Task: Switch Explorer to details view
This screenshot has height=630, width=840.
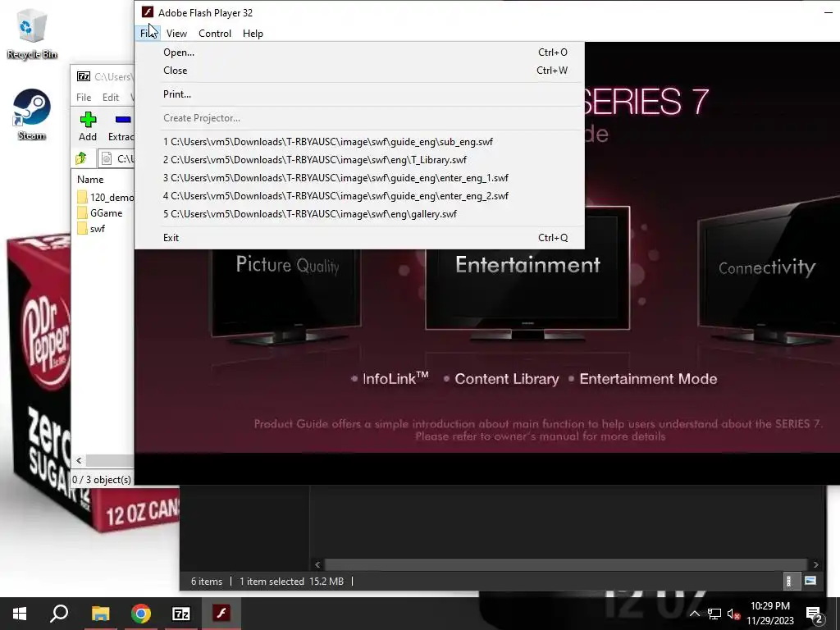Action: [x=788, y=581]
